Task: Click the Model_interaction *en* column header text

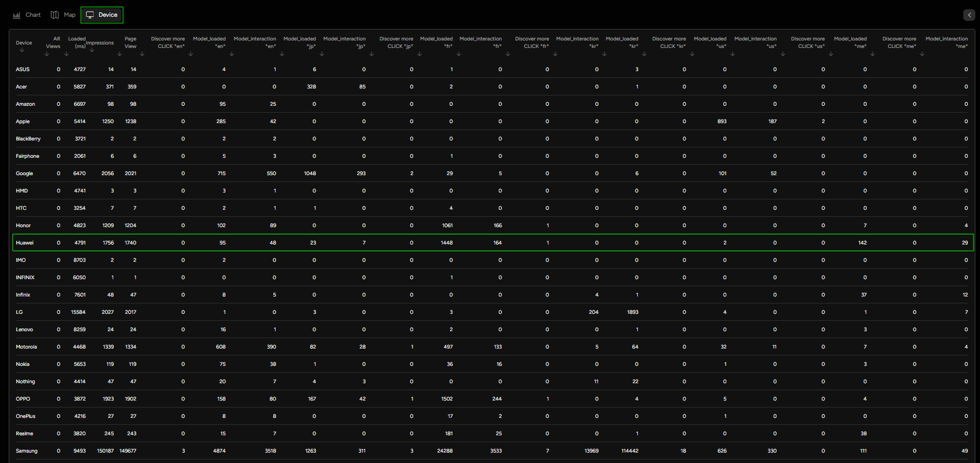Action: click(x=255, y=42)
